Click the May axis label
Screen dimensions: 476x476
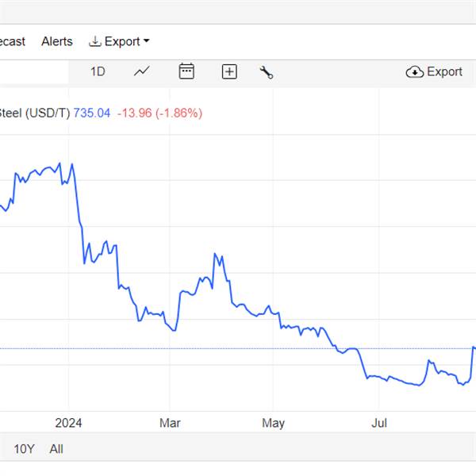[273, 423]
